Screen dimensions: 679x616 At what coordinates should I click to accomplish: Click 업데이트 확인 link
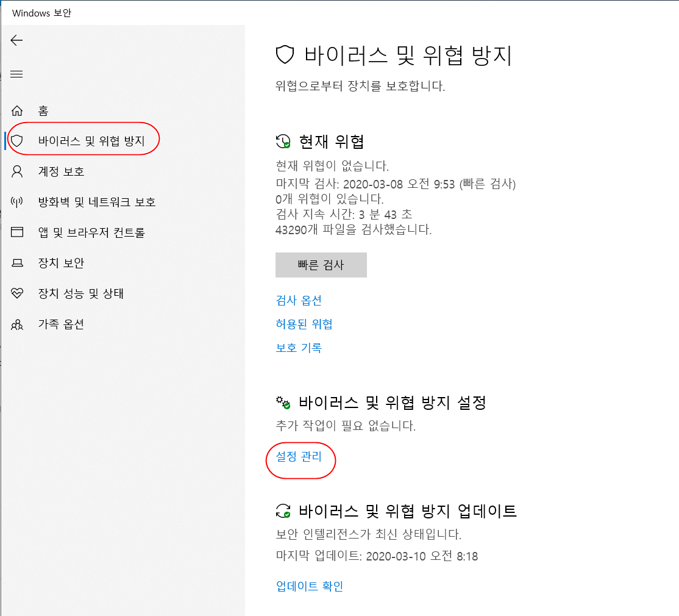pos(310,586)
